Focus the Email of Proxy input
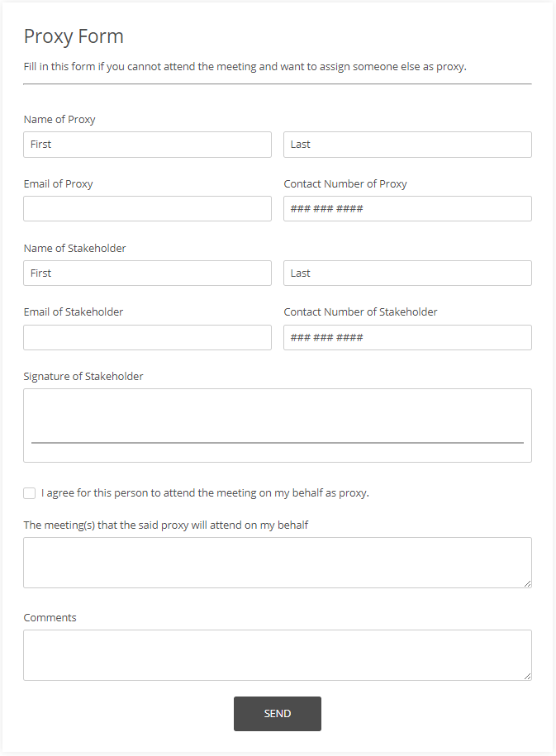The image size is (556, 756). click(x=147, y=208)
